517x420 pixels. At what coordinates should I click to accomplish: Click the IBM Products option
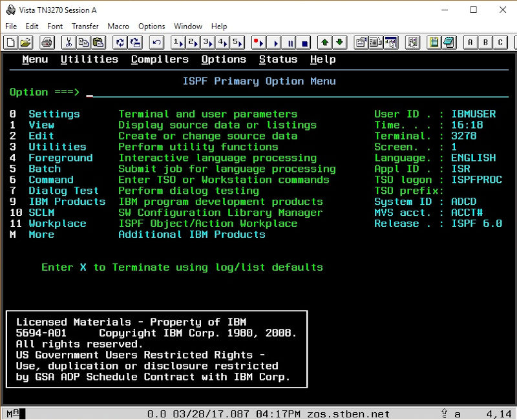(67, 202)
